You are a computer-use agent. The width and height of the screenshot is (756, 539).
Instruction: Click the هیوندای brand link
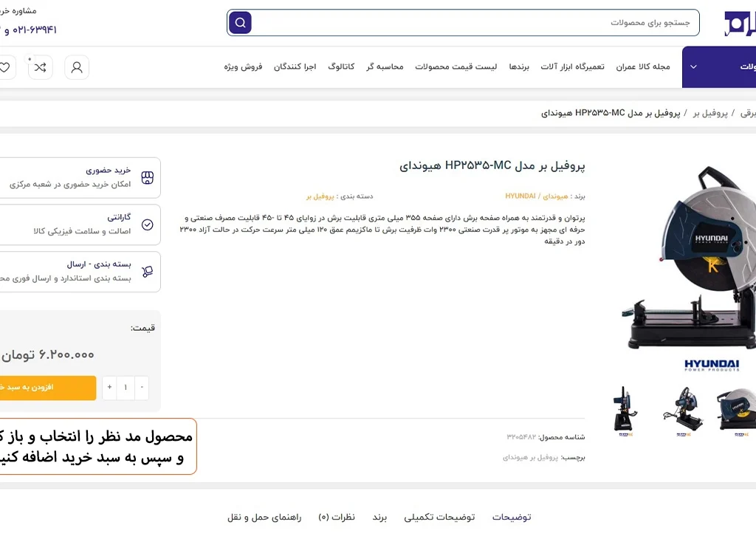[x=555, y=196]
